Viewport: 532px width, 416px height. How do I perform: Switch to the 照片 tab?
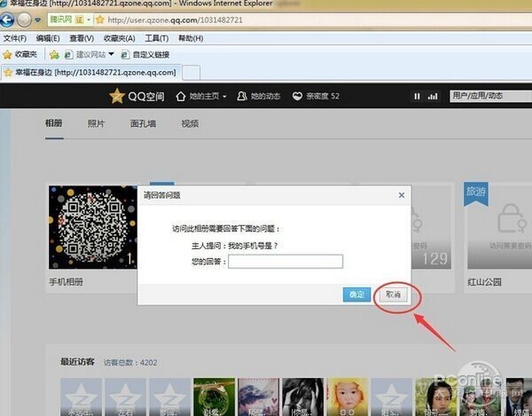tap(96, 124)
